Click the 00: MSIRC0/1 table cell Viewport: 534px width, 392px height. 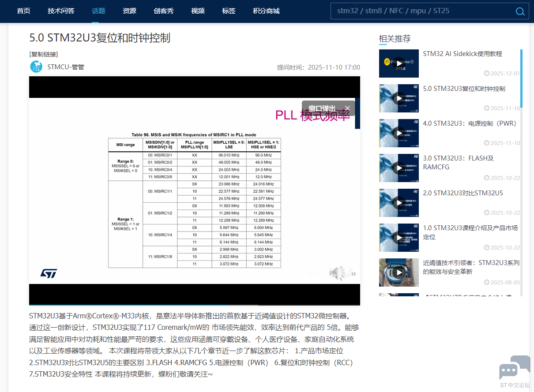pyautogui.click(x=160, y=155)
